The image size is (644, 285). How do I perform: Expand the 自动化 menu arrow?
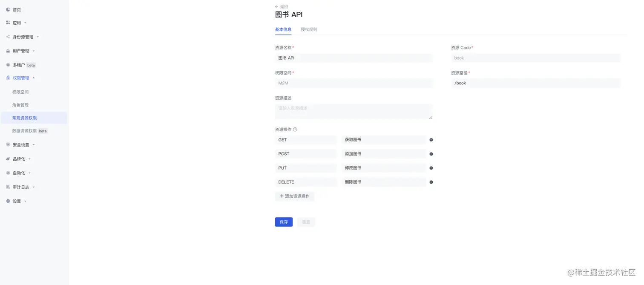coord(29,173)
